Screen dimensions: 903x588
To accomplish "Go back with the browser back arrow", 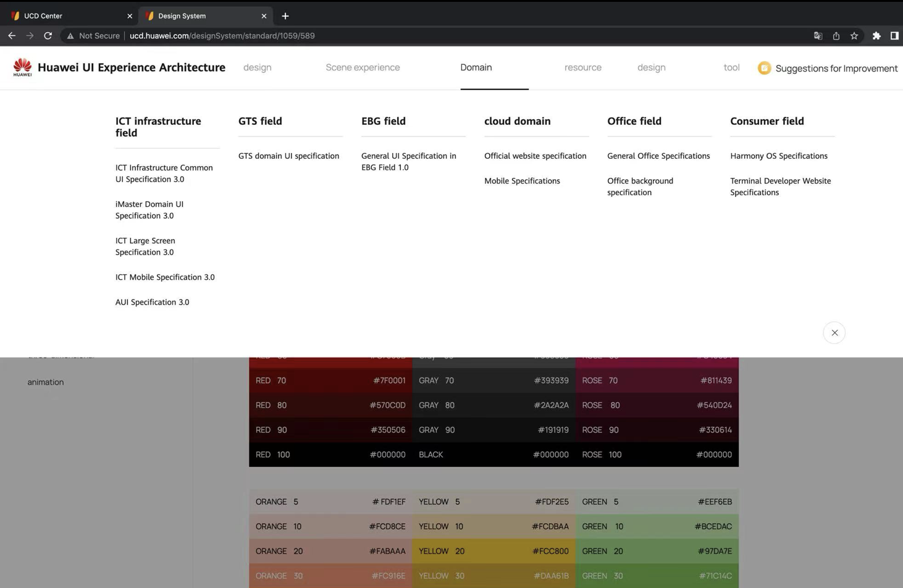I will click(x=12, y=36).
